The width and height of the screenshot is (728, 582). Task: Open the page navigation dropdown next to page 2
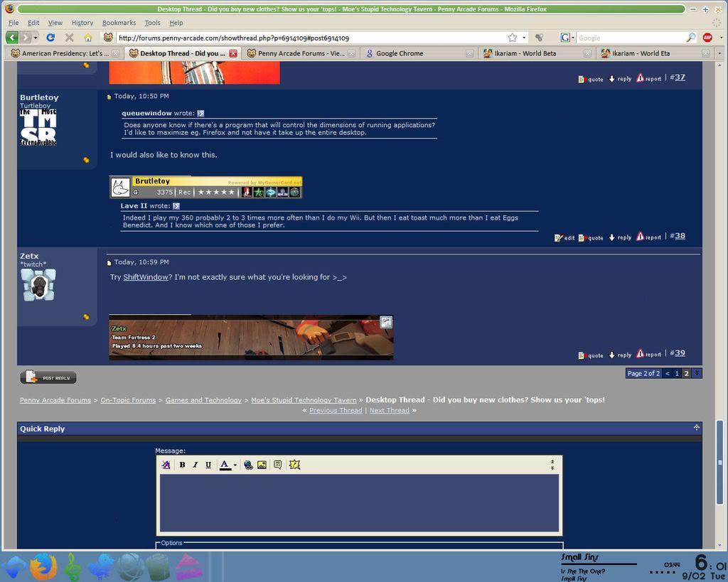[697, 373]
